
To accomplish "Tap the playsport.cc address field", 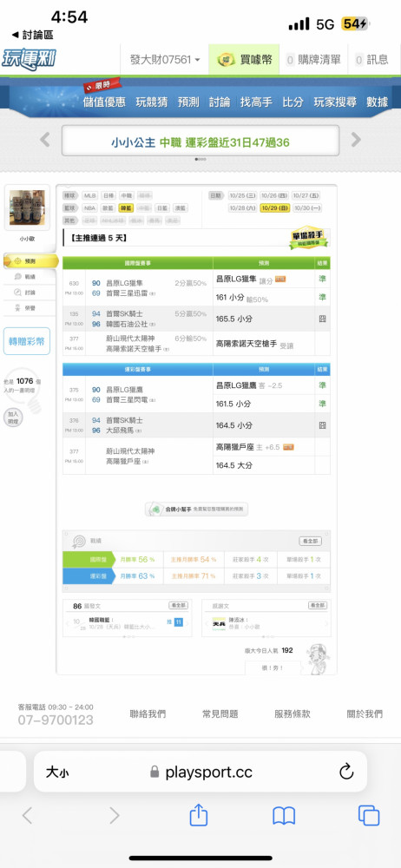I will (200, 772).
